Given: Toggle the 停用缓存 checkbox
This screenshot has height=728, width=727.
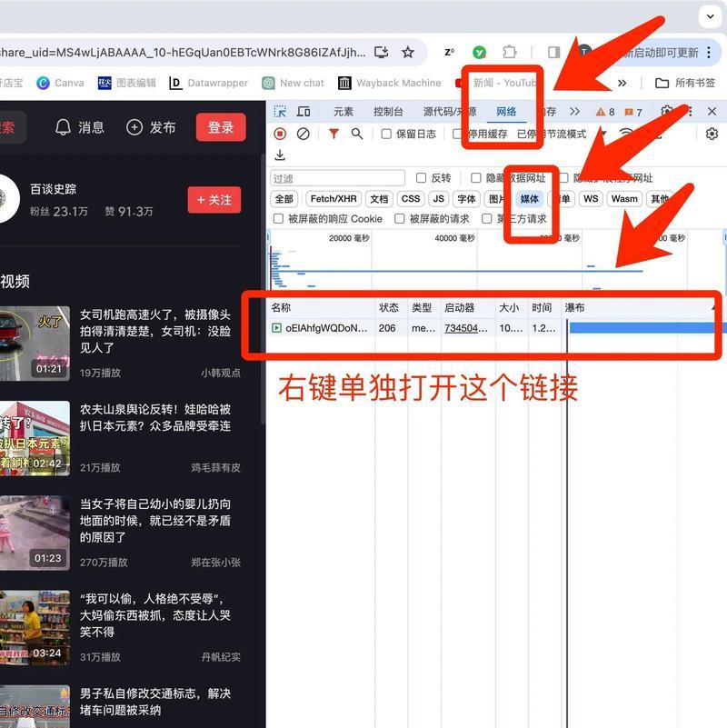Looking at the screenshot, I should point(457,135).
